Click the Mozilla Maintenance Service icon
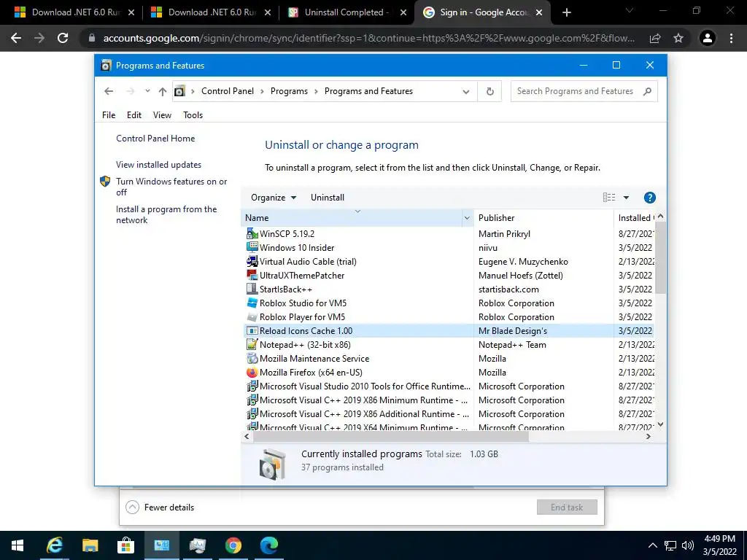The image size is (747, 560). click(x=252, y=358)
